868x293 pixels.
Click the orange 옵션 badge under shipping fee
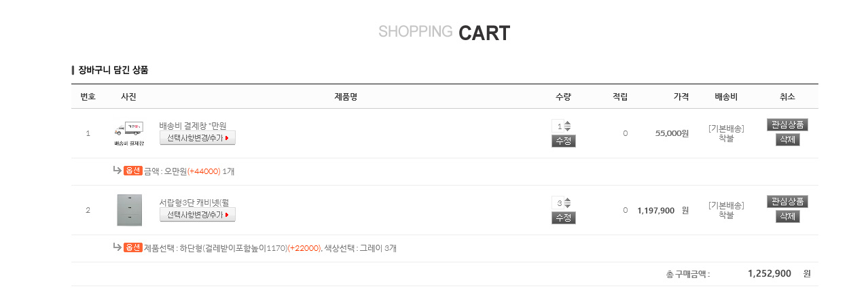click(133, 171)
